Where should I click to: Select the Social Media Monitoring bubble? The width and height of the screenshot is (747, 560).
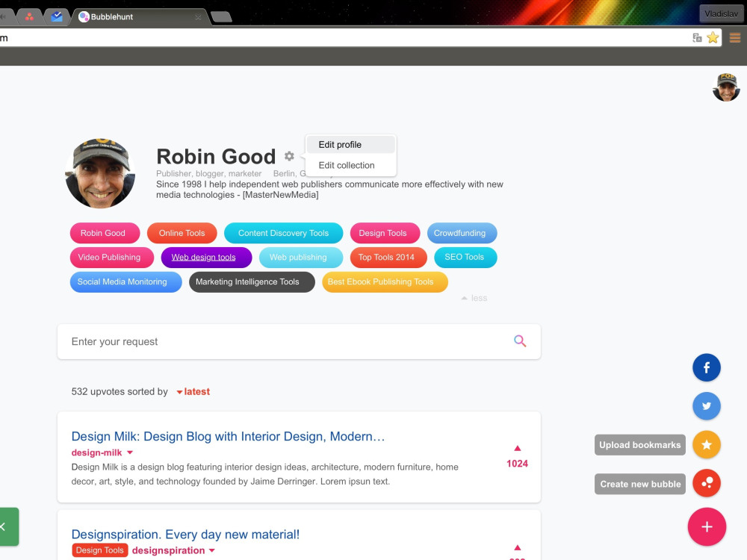click(x=125, y=282)
